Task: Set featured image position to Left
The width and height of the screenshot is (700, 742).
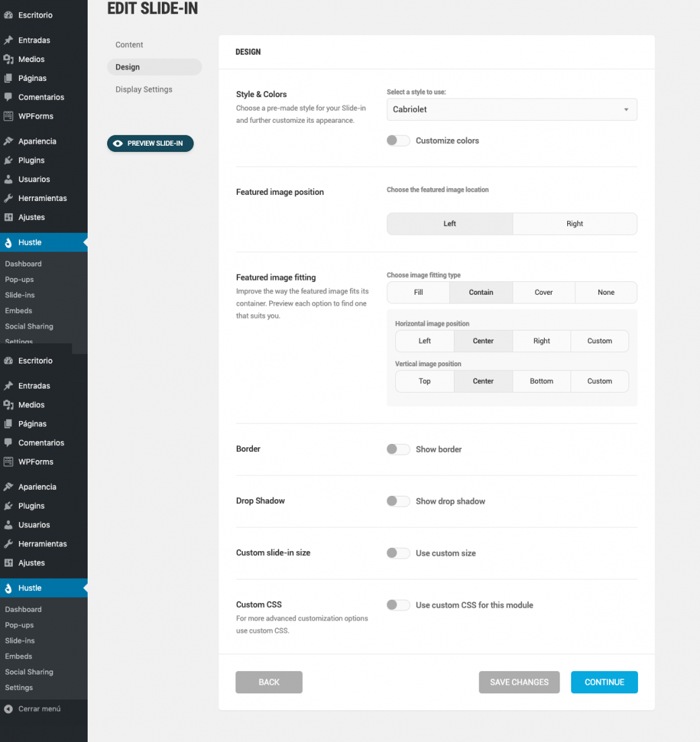Action: [x=450, y=223]
